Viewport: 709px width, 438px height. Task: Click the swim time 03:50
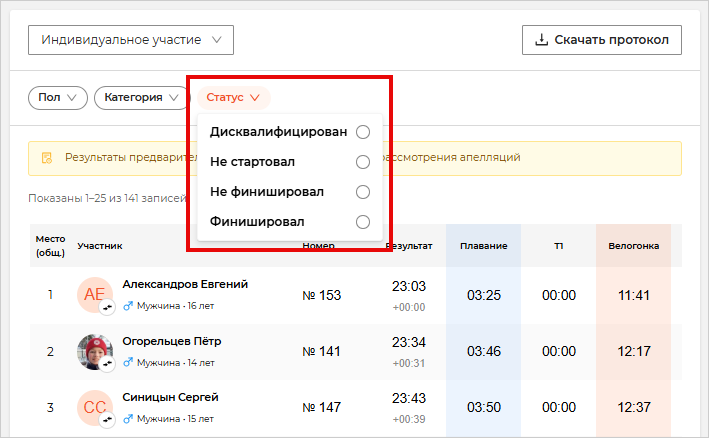(484, 407)
